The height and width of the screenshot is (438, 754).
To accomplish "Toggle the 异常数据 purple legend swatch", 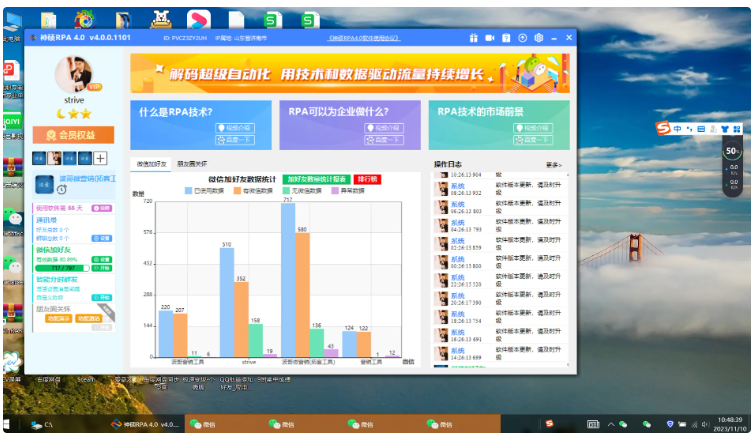I will [x=335, y=191].
